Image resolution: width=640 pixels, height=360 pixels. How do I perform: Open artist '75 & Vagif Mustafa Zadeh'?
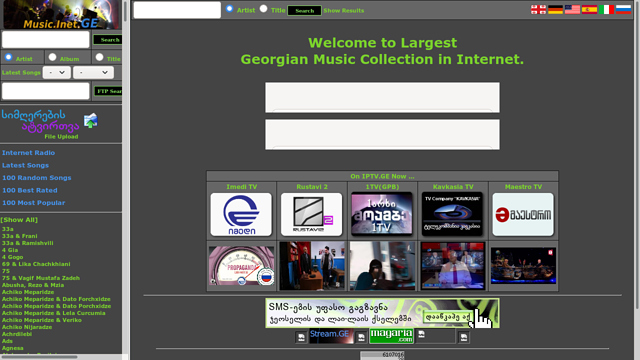click(x=41, y=278)
